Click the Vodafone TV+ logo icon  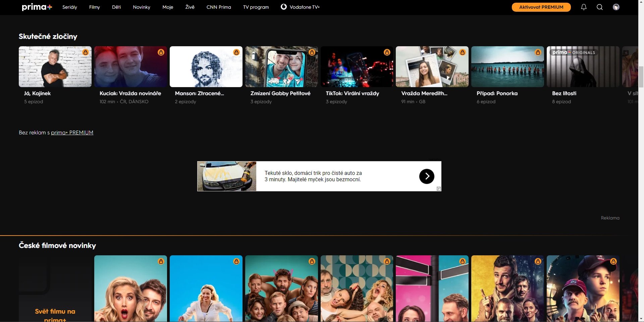284,7
